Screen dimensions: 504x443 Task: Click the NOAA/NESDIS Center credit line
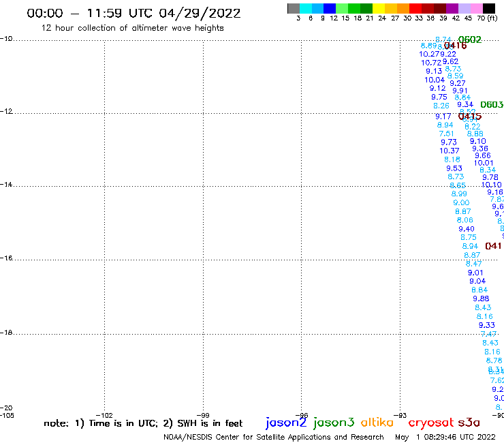click(274, 438)
